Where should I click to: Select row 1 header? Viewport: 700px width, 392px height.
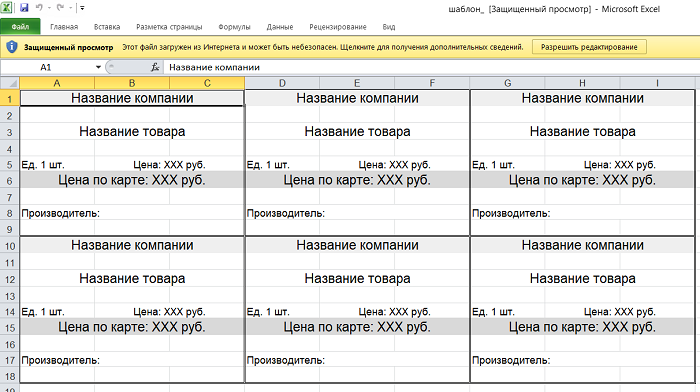pos(10,98)
